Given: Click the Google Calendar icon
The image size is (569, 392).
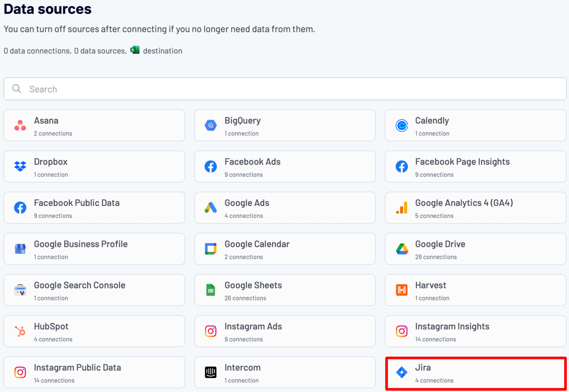Looking at the screenshot, I should 211,249.
